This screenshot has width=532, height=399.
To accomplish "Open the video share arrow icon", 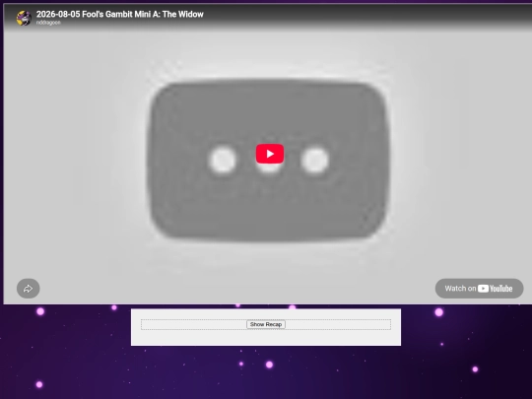I will [29, 289].
